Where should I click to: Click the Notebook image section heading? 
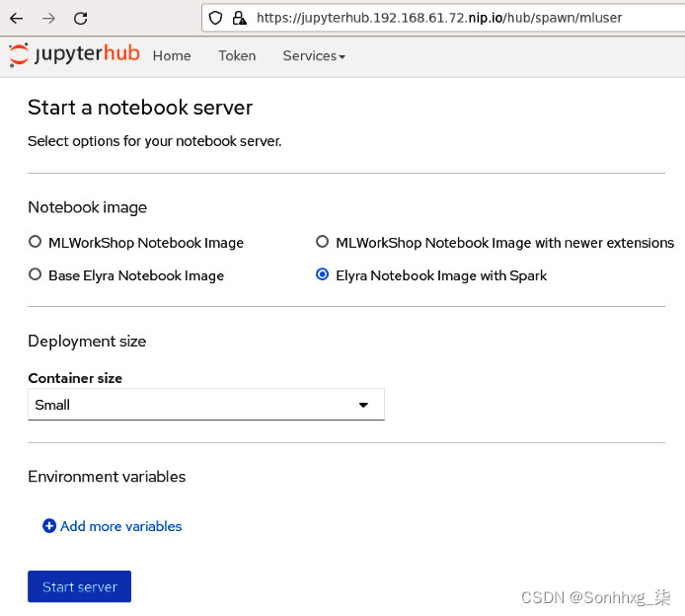pyautogui.click(x=88, y=207)
